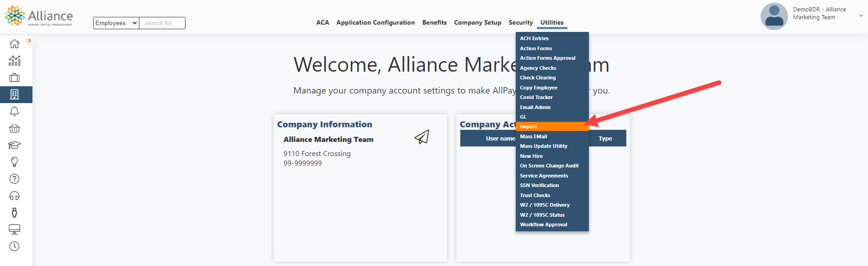868x266 pixels.
Task: Select the company building icon in sidebar
Action: pos(15,94)
